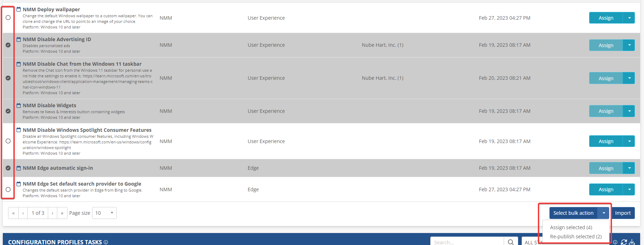644x245 pixels.
Task: Toggle the Select bulk action dropdown arrow
Action: (604, 213)
